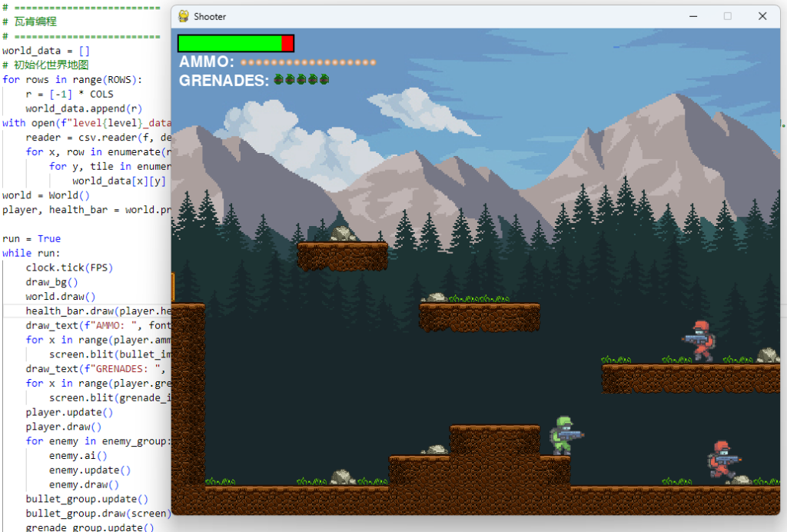Minimize the Shooter window

click(692, 16)
